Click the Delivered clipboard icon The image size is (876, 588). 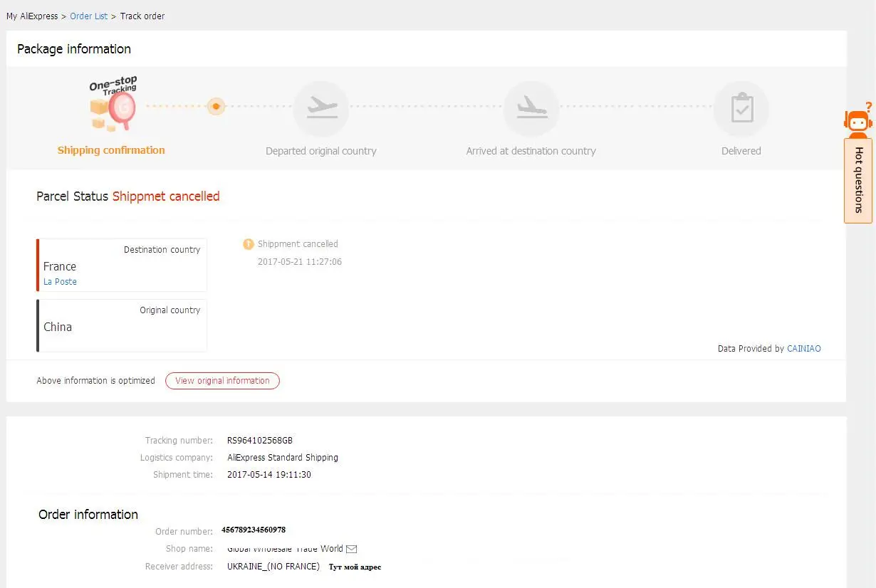pos(741,109)
